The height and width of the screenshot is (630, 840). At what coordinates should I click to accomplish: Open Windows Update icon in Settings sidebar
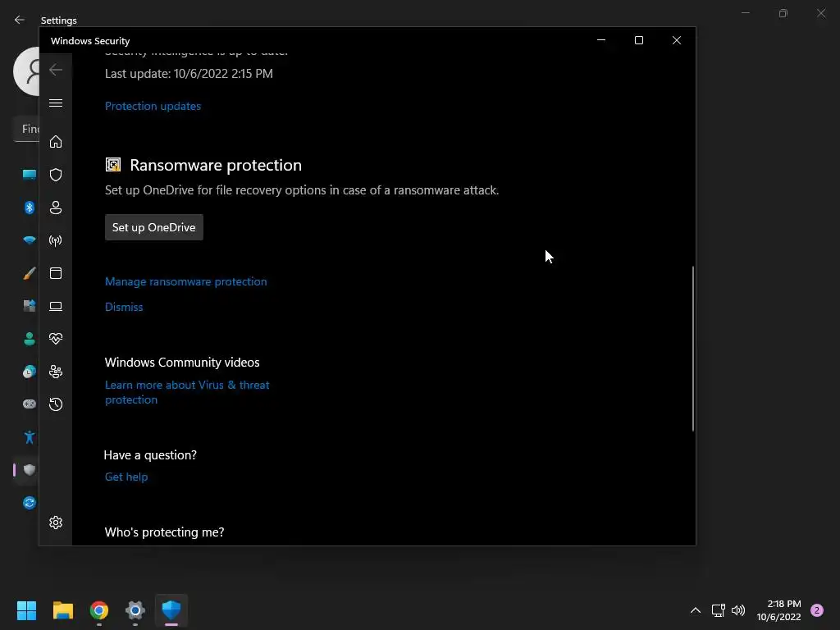pyautogui.click(x=30, y=503)
